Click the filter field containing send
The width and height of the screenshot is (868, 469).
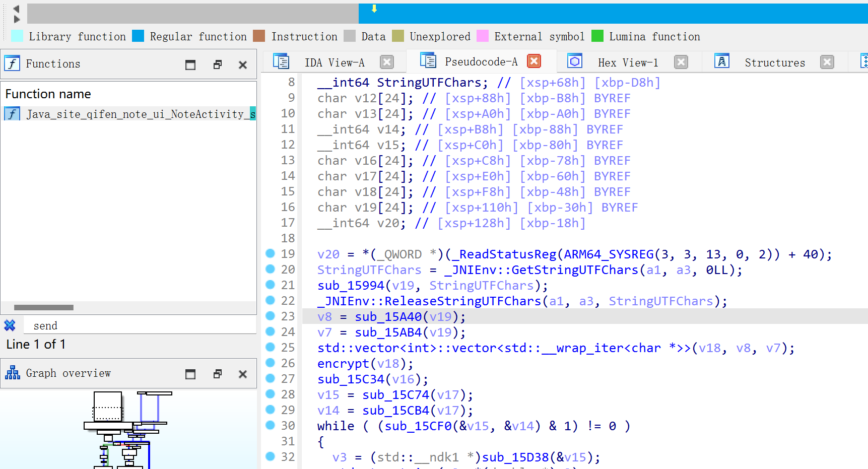pyautogui.click(x=141, y=325)
